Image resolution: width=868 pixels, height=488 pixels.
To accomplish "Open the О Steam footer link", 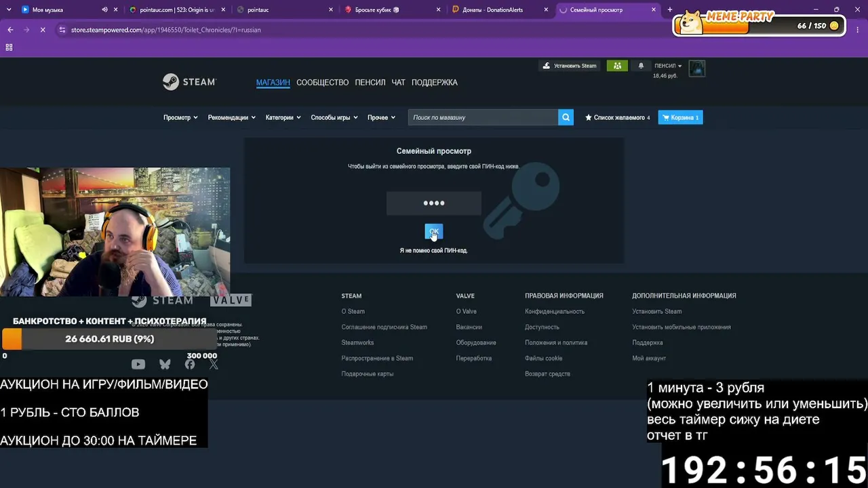I will (x=353, y=312).
